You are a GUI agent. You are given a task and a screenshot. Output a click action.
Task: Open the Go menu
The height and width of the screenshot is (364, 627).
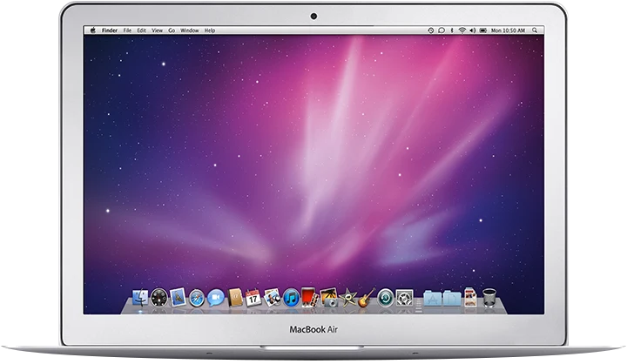tap(172, 30)
